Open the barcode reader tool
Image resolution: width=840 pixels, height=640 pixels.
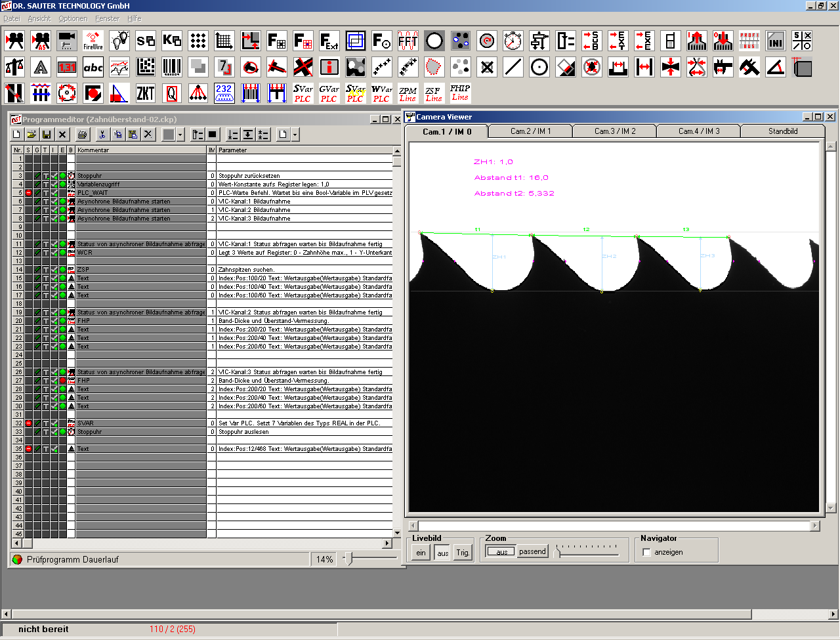(172, 67)
